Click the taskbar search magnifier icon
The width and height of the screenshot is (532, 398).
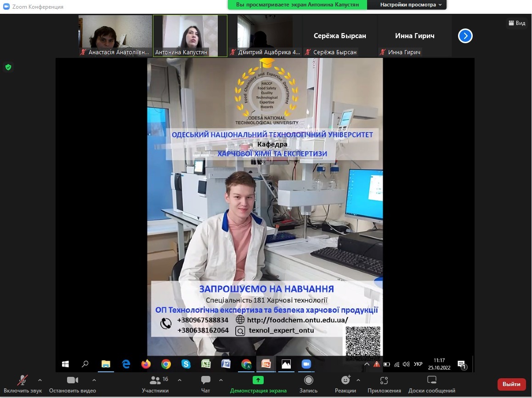pos(85,364)
